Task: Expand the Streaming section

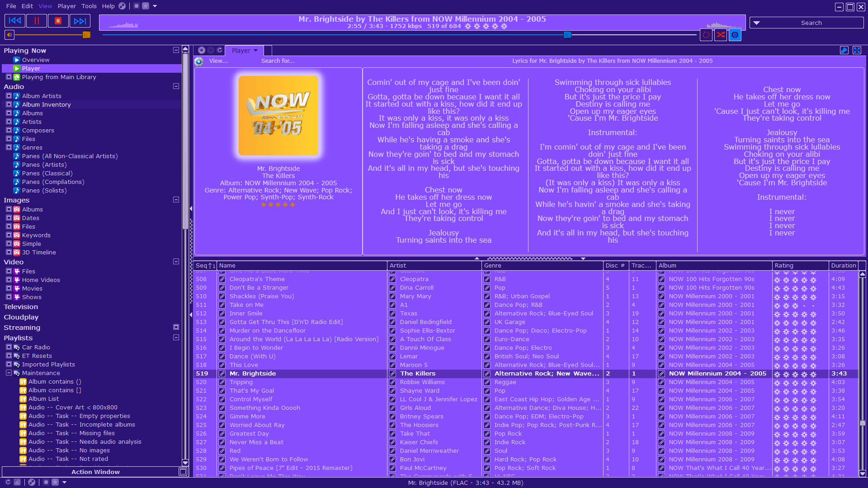Action: (176, 327)
